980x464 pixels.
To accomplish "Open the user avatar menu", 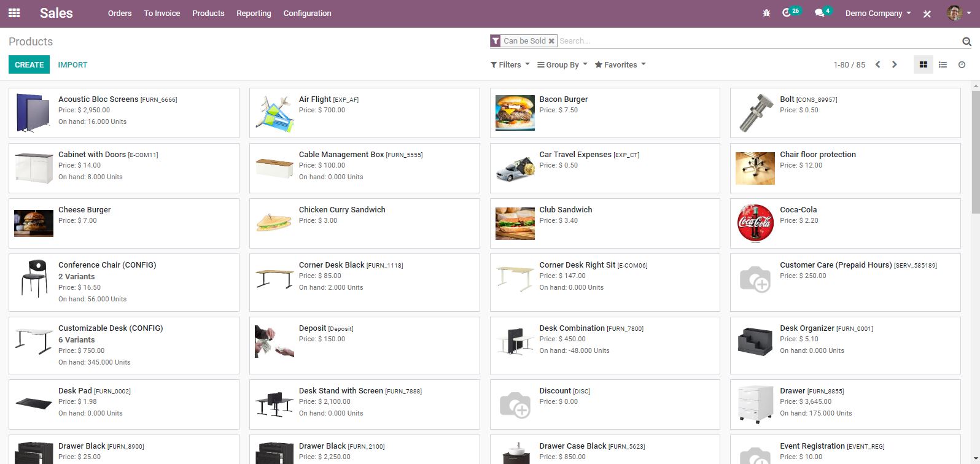I will [x=954, y=13].
